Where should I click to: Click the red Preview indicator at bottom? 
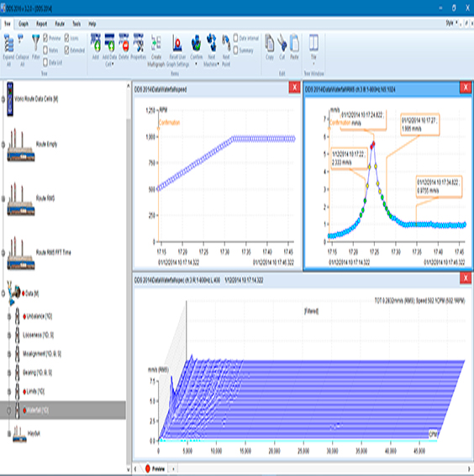(148, 468)
